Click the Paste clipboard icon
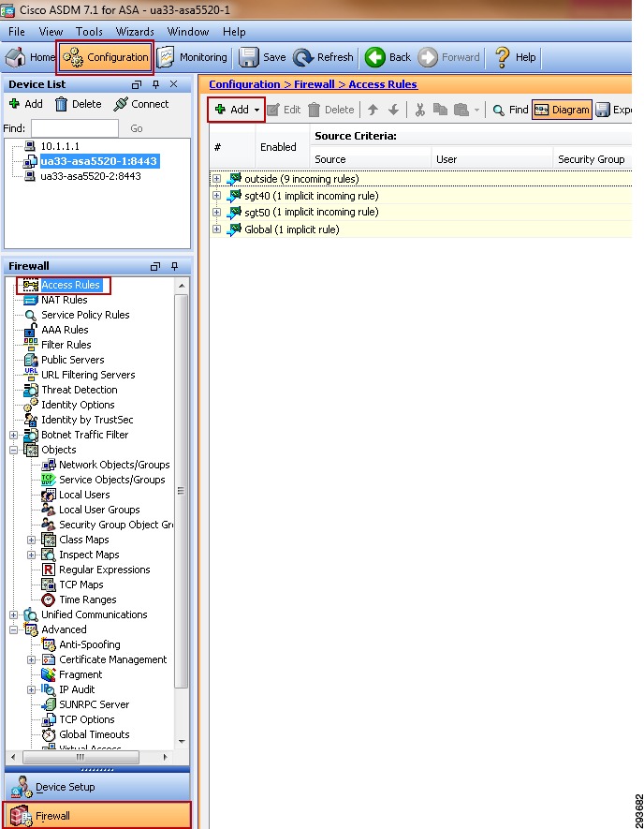The image size is (644, 829). point(461,110)
